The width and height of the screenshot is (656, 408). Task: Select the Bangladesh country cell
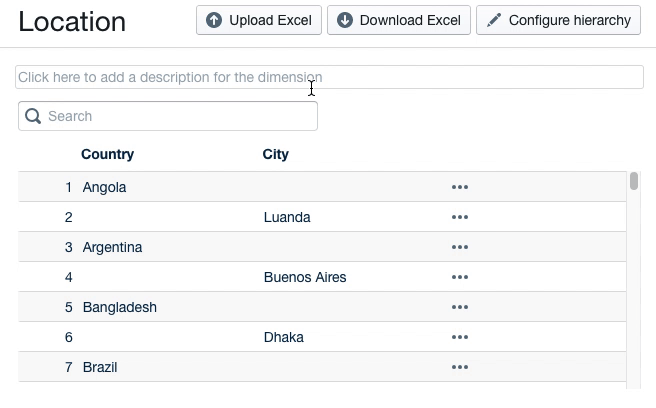tap(120, 307)
